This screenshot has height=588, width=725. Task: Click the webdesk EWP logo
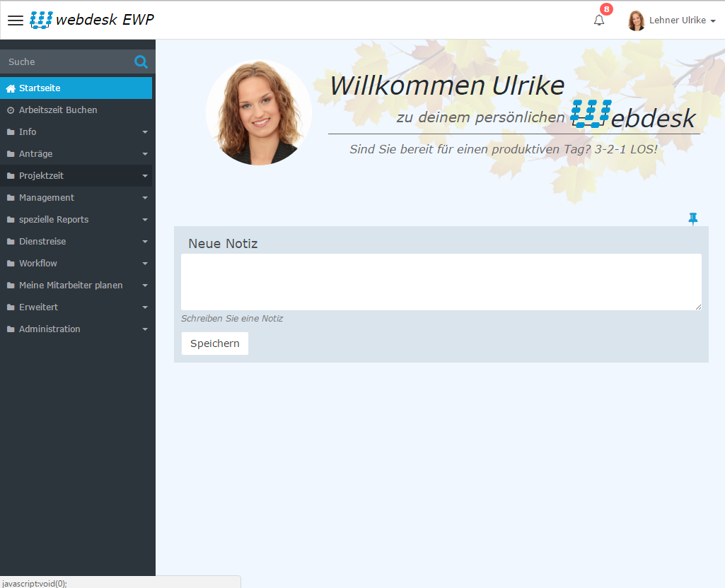(92, 20)
